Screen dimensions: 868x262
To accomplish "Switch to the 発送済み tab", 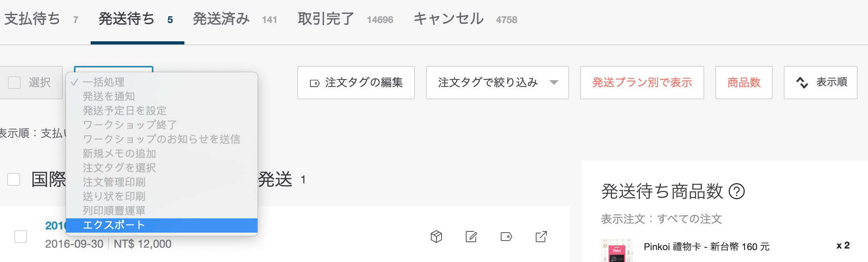I will coord(221,19).
